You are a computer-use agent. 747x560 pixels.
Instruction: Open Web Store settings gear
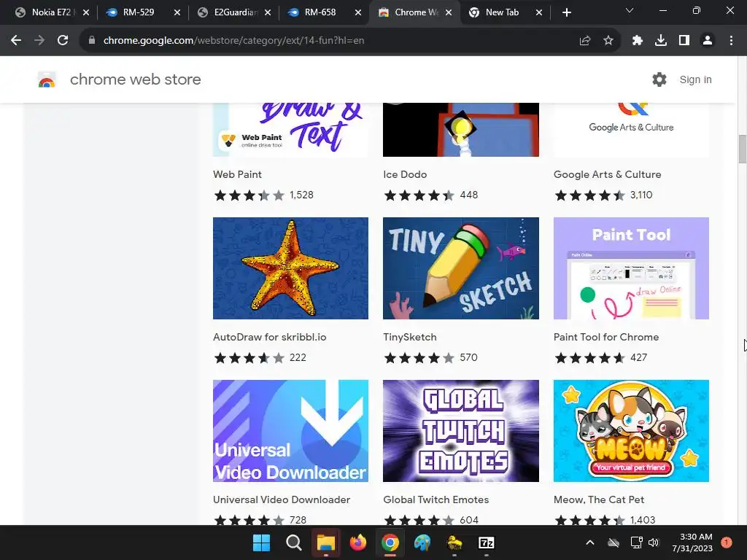click(x=659, y=79)
